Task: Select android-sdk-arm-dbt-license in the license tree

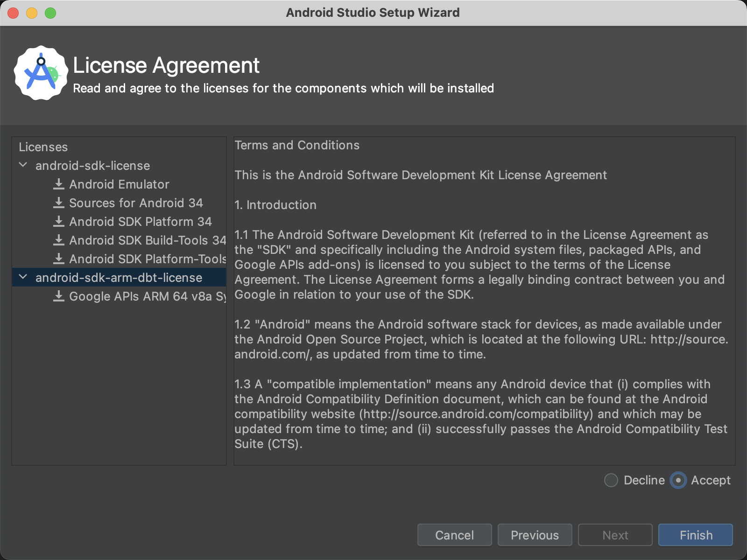Action: tap(119, 278)
